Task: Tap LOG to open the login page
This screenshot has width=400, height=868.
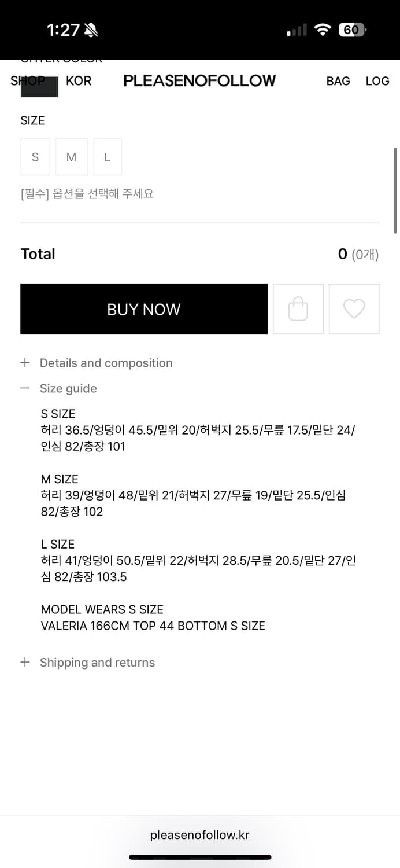Action: (377, 81)
